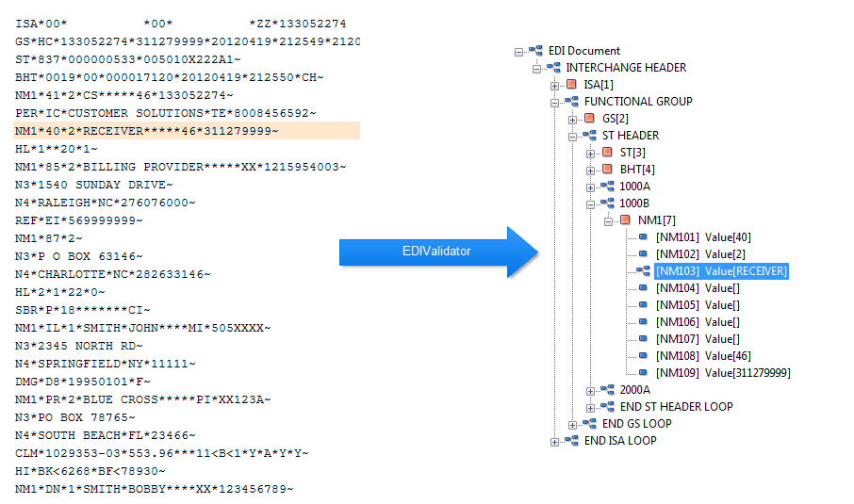Click the orange NM1[7] segment icon
Viewport: 854px width, 504px height.
pos(625,219)
